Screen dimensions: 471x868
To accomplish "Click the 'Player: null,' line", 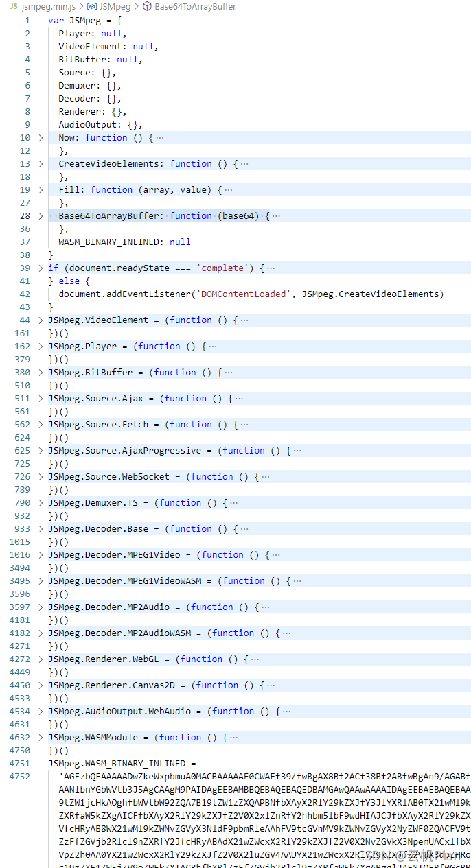I will [93, 34].
